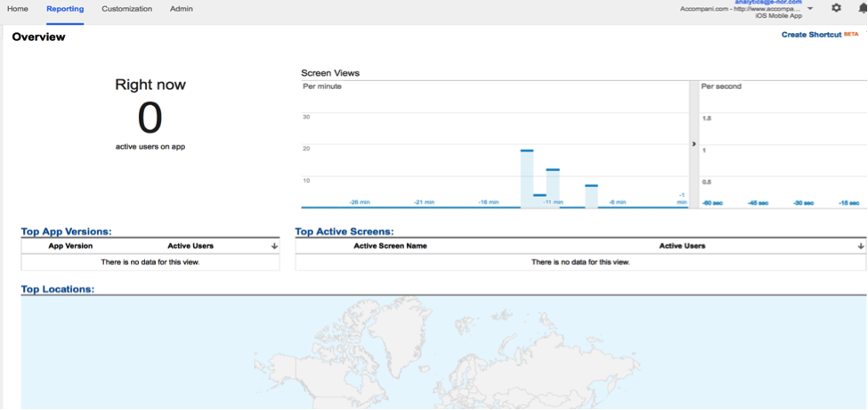The width and height of the screenshot is (868, 410).
Task: Open the Top App Versions link
Action: [67, 232]
